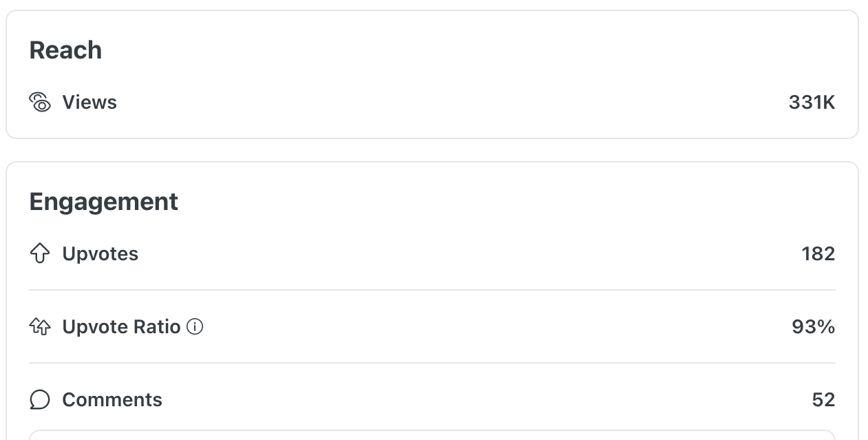868x440 pixels.
Task: Select the Views label text
Action: click(89, 103)
